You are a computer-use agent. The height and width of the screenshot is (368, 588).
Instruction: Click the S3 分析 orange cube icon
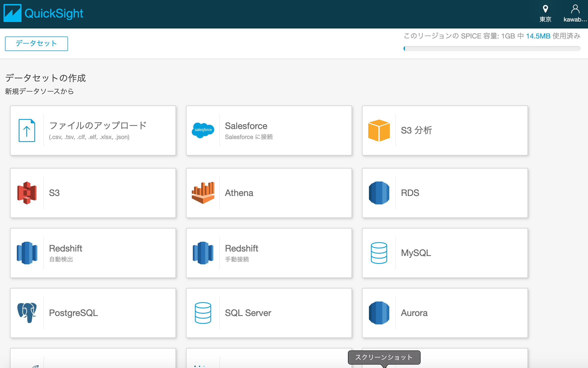pyautogui.click(x=379, y=130)
